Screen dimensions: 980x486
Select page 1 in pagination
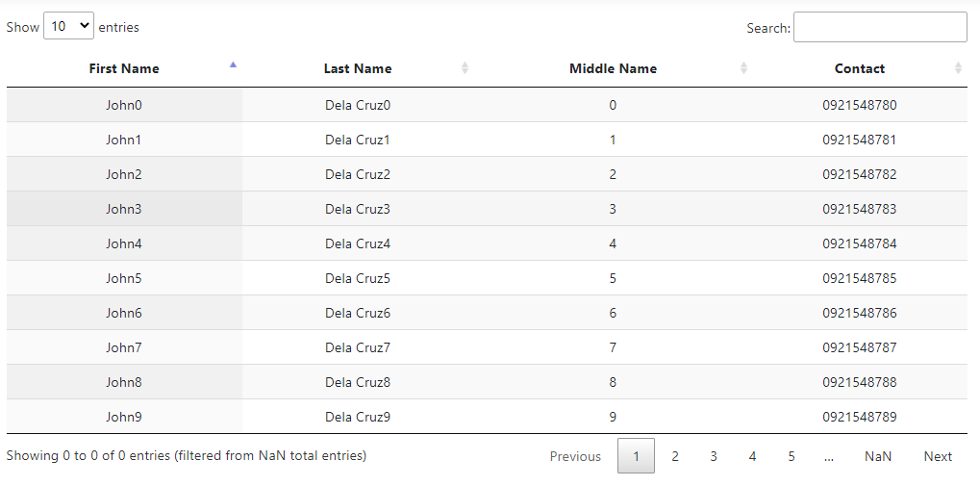pyautogui.click(x=636, y=457)
